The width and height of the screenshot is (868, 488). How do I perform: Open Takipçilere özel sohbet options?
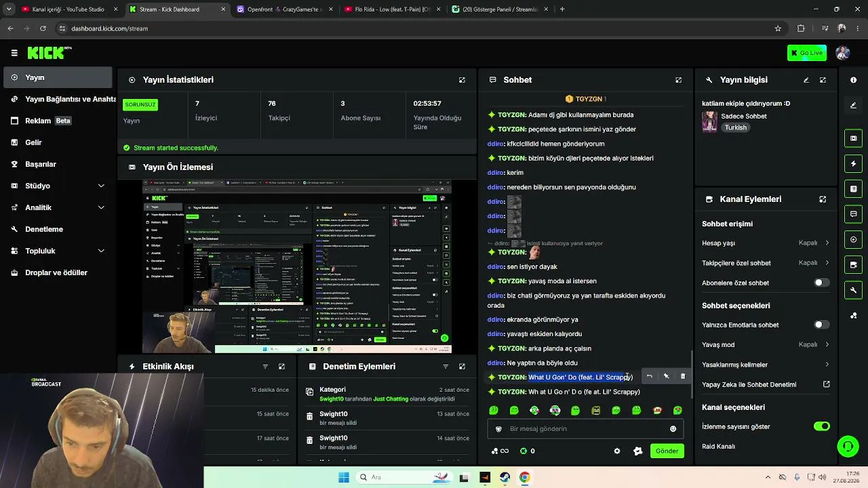(x=766, y=263)
